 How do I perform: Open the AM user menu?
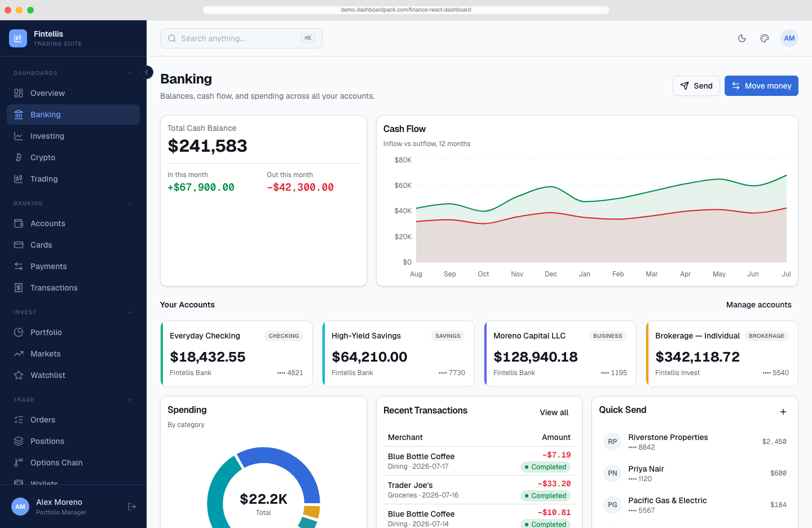[x=789, y=38]
